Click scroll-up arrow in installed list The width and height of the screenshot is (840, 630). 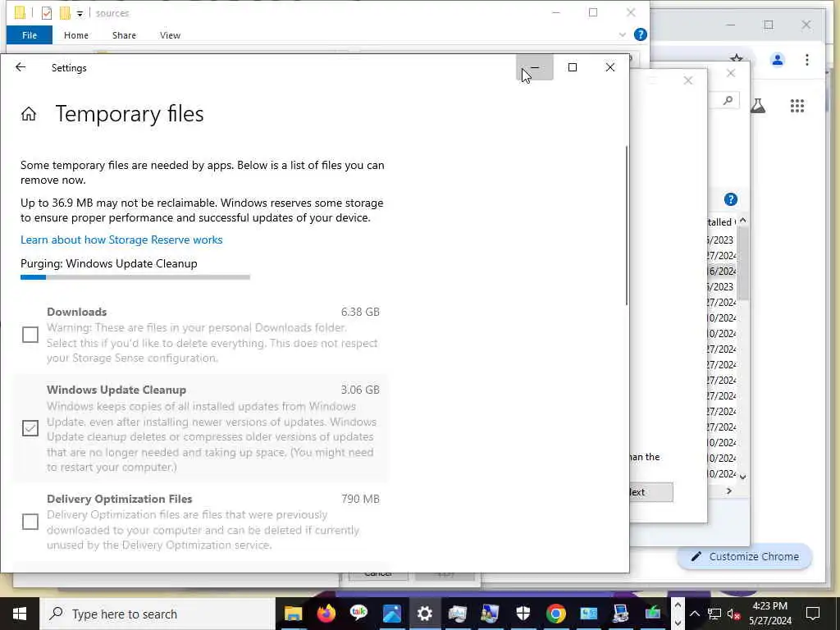pos(742,221)
